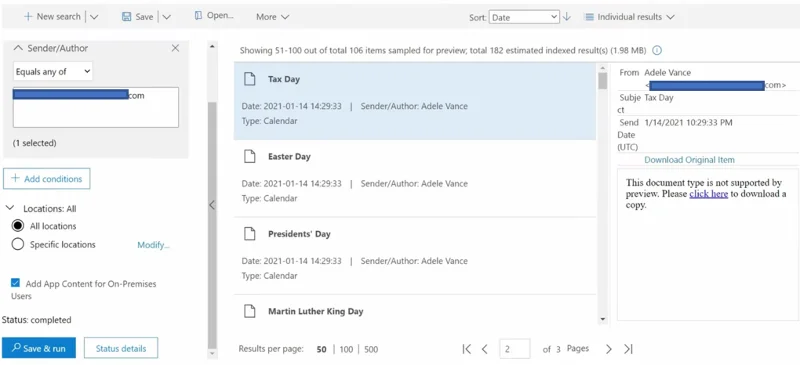800x365 pixels.
Task: Go to the previous page of results
Action: coord(485,349)
